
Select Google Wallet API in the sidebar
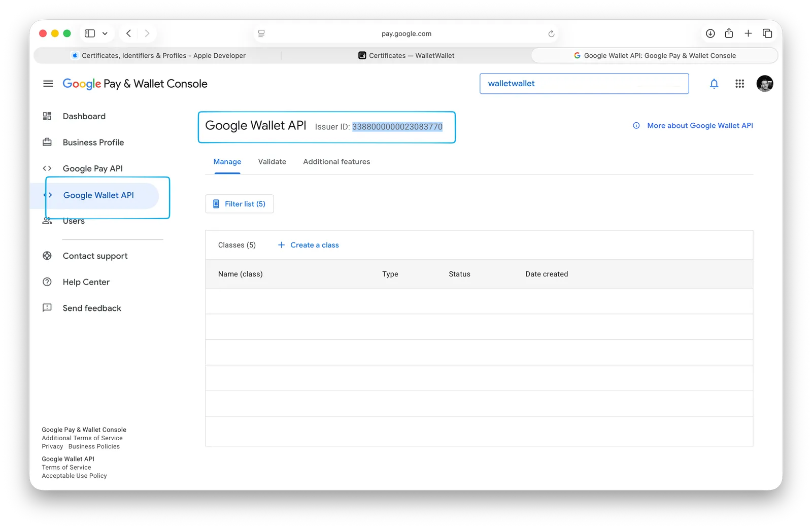(x=98, y=195)
